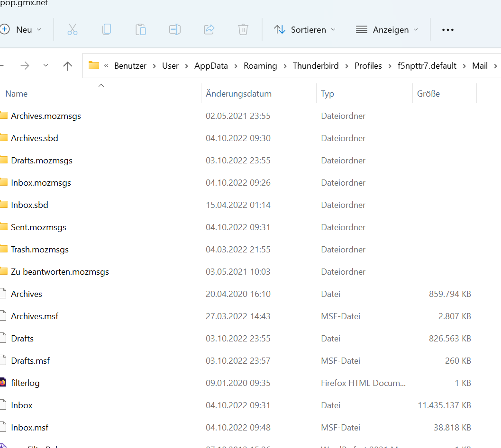Open the three-dot more options menu
This screenshot has height=448, width=501.
click(447, 29)
